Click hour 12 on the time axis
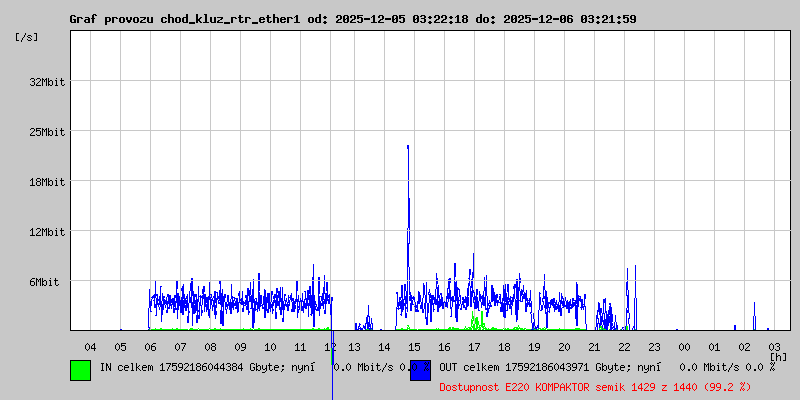Image resolution: width=800 pixels, height=400 pixels. (x=330, y=346)
